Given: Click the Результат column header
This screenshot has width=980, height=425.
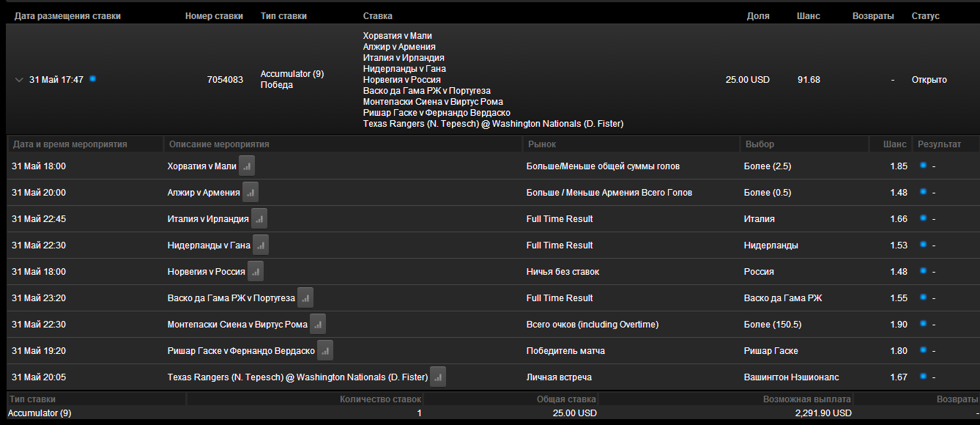Looking at the screenshot, I should 939,144.
